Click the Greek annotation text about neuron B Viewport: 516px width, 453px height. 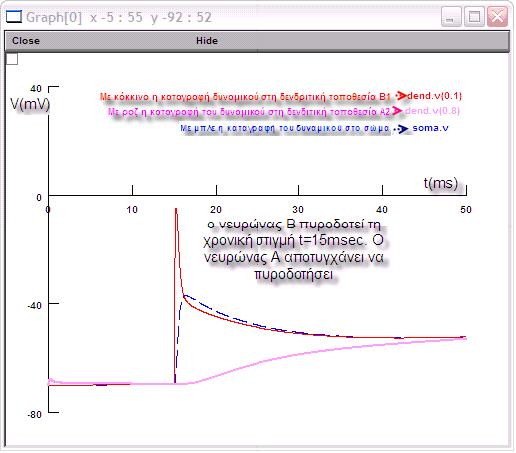point(294,249)
